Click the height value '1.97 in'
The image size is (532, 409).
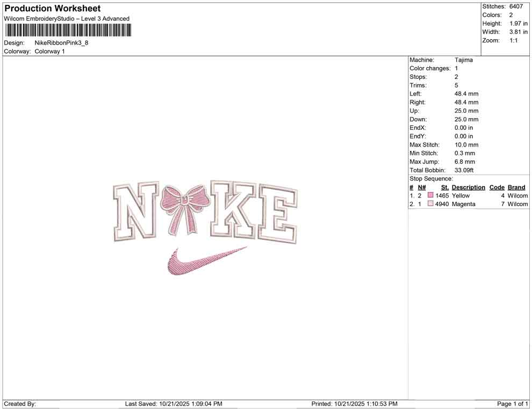pos(519,24)
